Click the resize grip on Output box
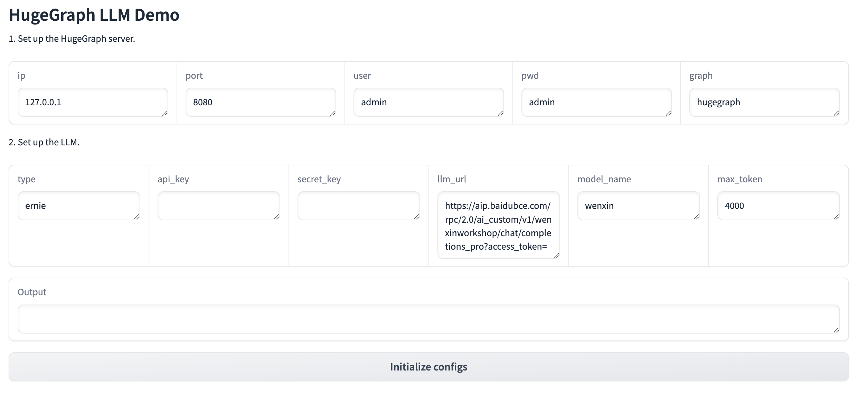 coord(836,330)
